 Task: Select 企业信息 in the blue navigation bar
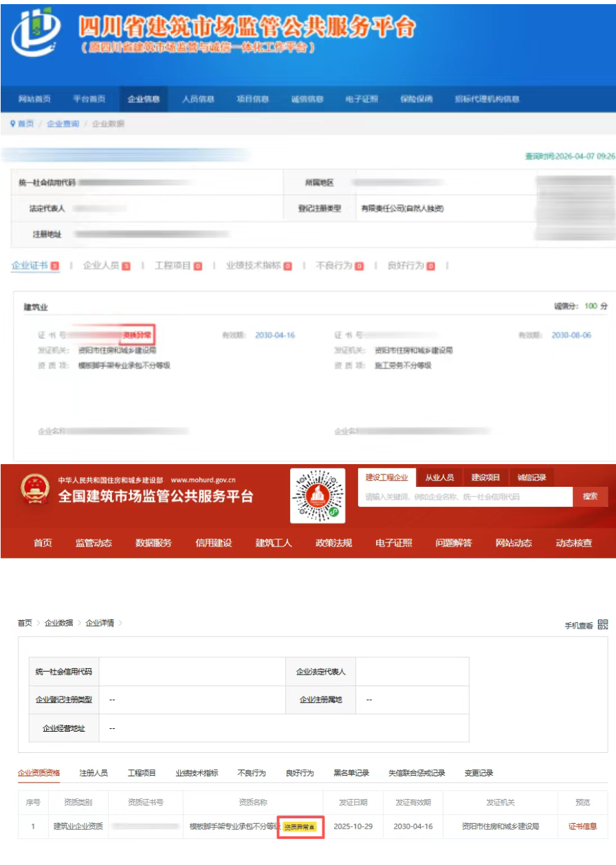pyautogui.click(x=144, y=99)
